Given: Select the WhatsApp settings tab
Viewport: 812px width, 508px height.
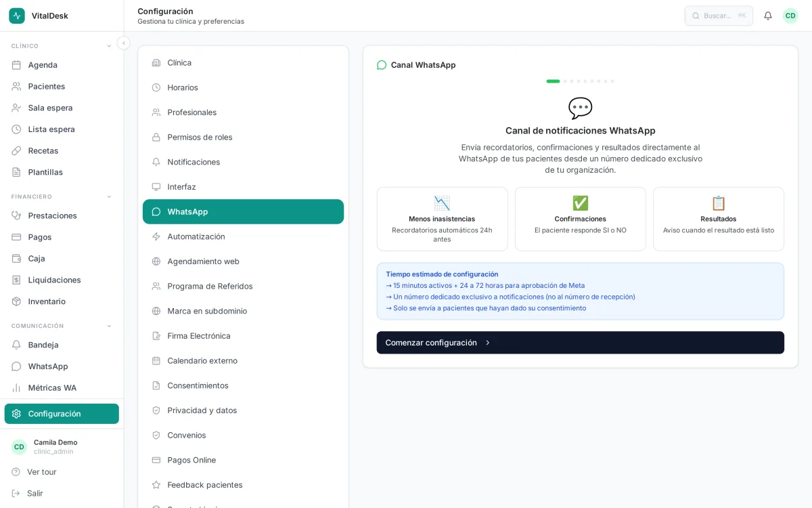Looking at the screenshot, I should pyautogui.click(x=243, y=211).
